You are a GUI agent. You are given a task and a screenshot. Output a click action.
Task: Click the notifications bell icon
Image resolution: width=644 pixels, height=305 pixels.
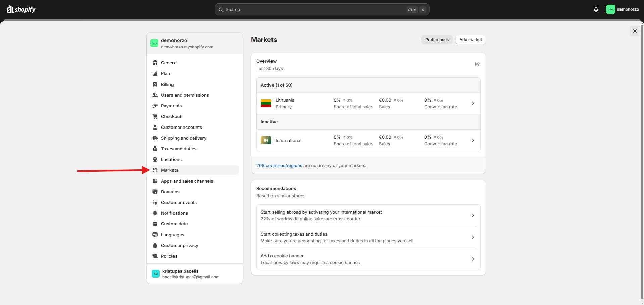[596, 9]
